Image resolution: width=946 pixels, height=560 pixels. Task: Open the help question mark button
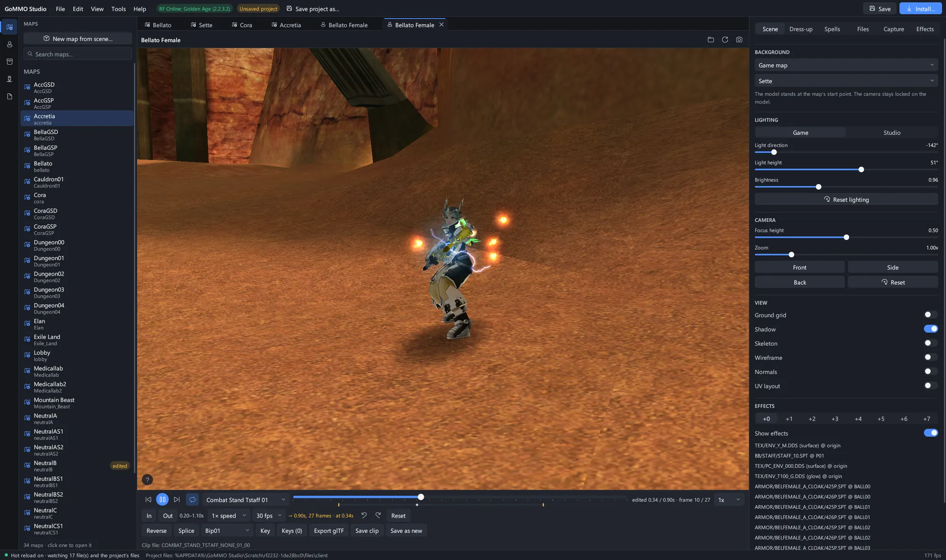(x=147, y=480)
